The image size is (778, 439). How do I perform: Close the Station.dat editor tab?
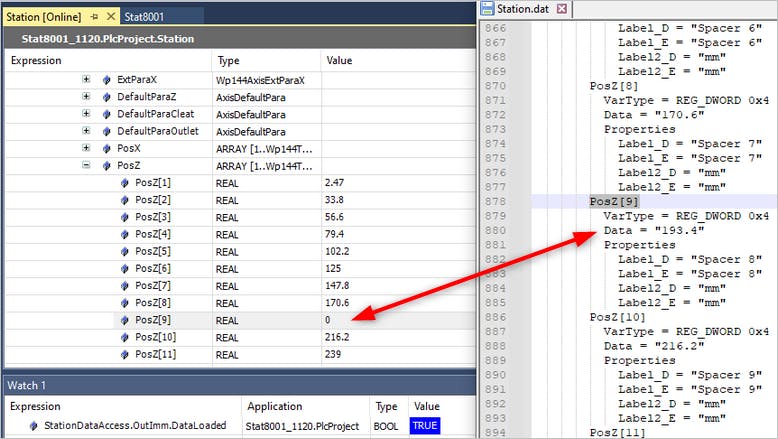coord(562,9)
